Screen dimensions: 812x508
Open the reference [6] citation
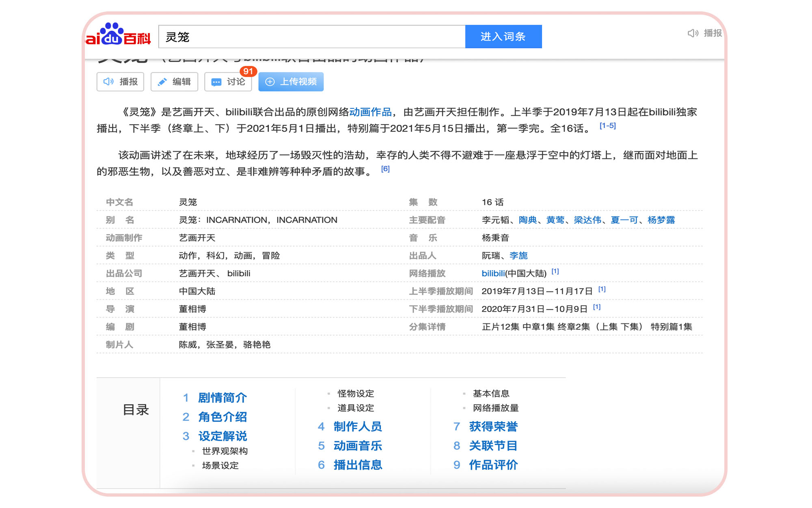tap(385, 169)
